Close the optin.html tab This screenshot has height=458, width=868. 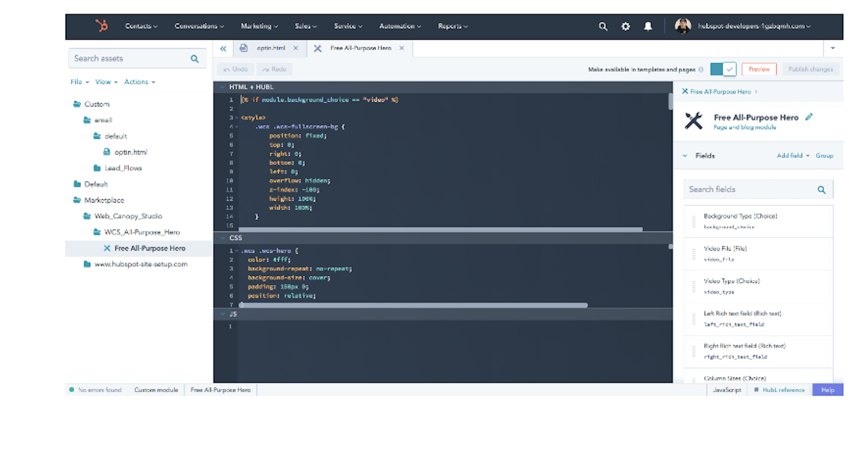point(296,48)
